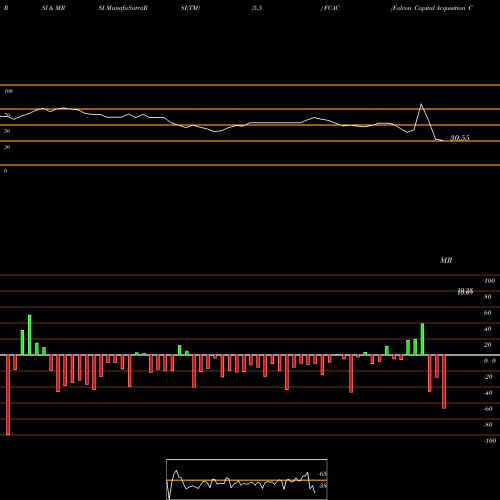The height and width of the screenshot is (500, 500).
Task: Click the RSI panel's 0 axis label
Action: (5, 171)
